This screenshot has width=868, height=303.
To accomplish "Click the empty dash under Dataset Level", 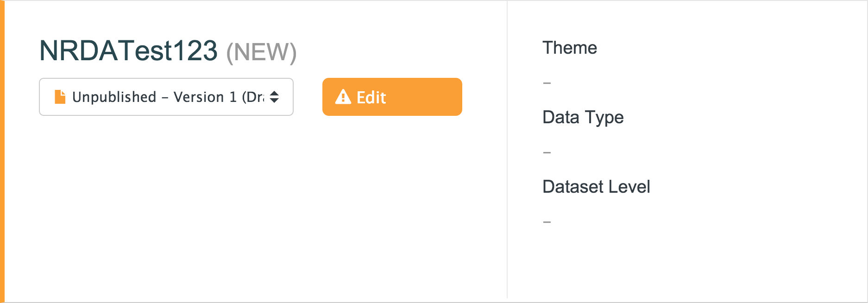I will 547,222.
